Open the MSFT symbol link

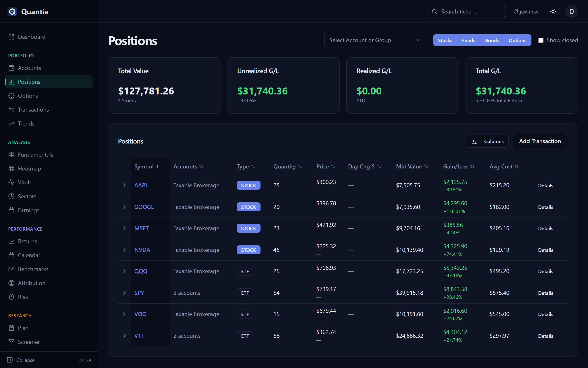pos(141,228)
